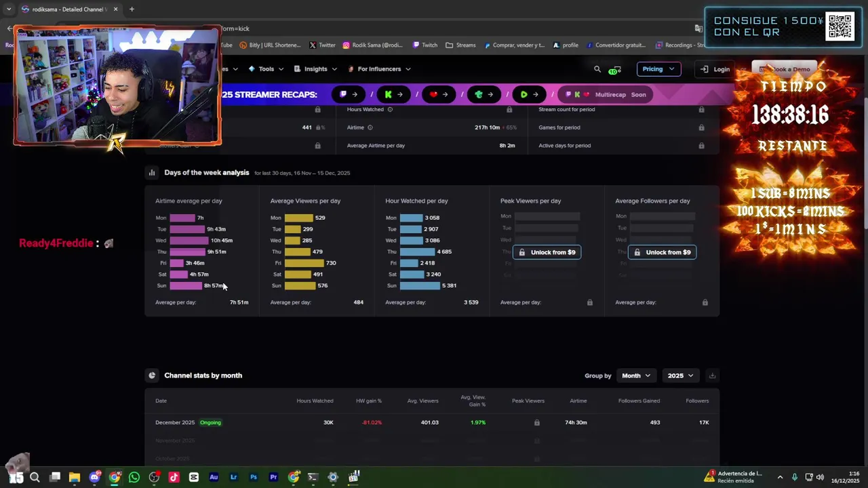Open CapCut from the taskbar
868x488 pixels.
click(x=194, y=477)
